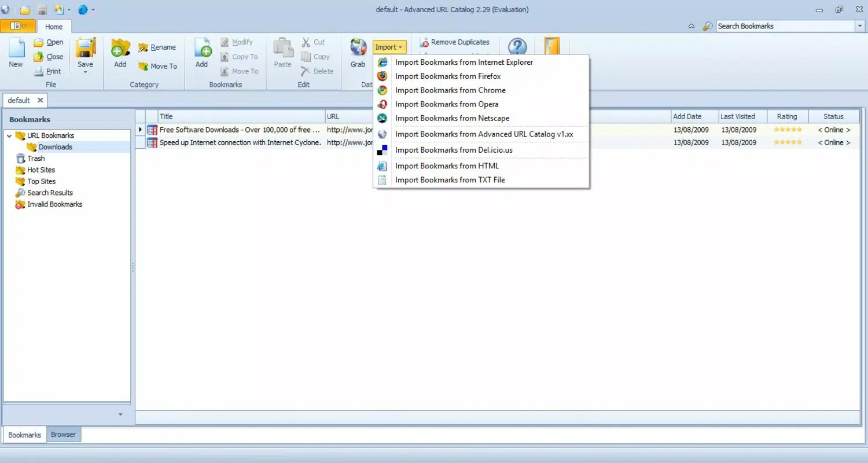Click Rename in the Category group

[157, 47]
